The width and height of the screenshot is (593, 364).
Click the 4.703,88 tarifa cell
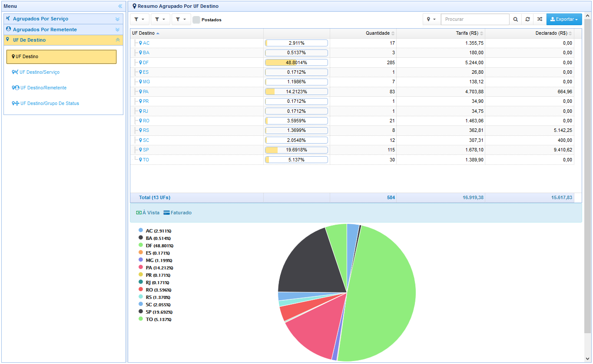[441, 92]
